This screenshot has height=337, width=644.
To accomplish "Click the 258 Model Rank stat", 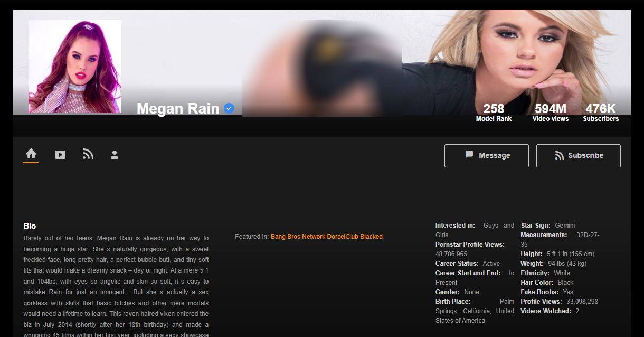I will pos(494,112).
